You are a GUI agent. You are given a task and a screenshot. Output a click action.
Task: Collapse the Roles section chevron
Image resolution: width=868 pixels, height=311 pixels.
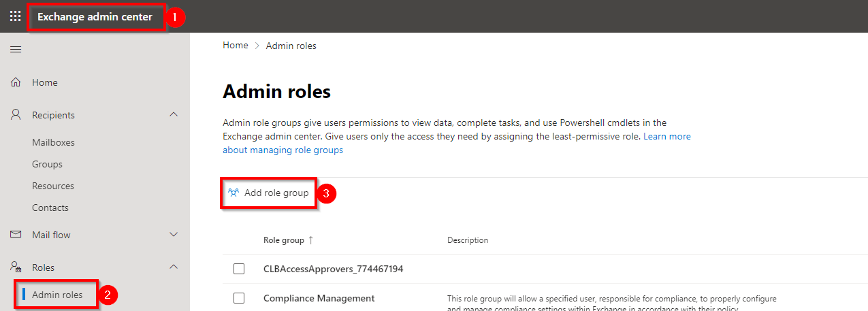click(x=174, y=267)
